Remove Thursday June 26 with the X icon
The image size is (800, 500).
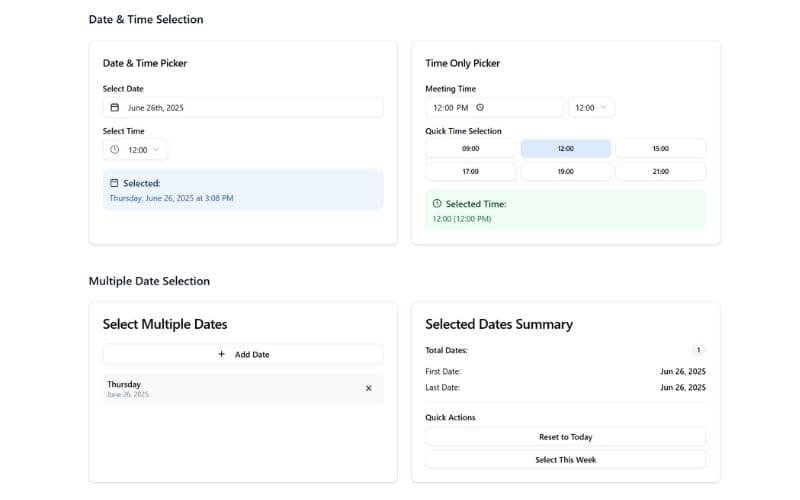368,388
